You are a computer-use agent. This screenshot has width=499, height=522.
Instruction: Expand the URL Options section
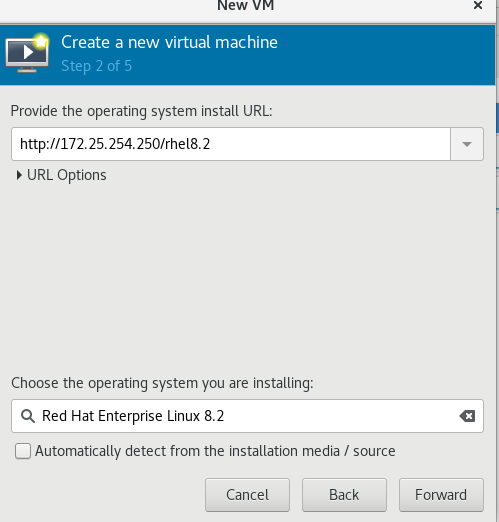pyautogui.click(x=61, y=175)
